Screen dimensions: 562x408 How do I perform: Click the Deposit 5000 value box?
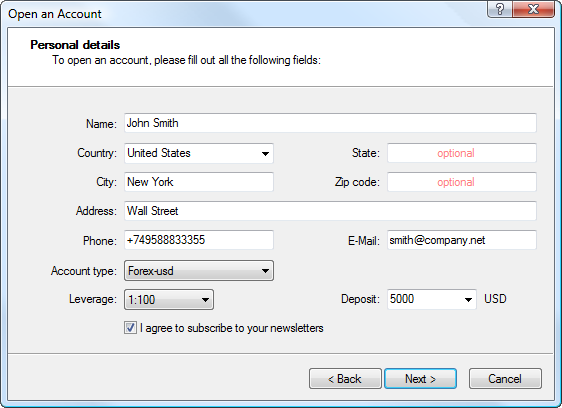pyautogui.click(x=424, y=299)
